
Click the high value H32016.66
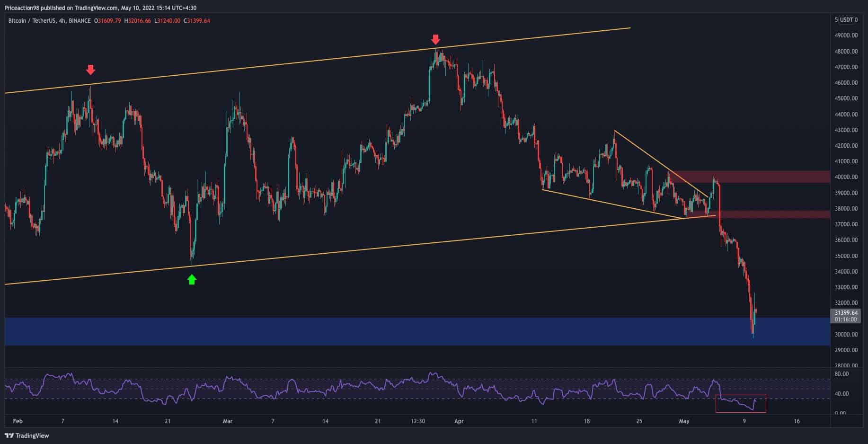tap(137, 21)
